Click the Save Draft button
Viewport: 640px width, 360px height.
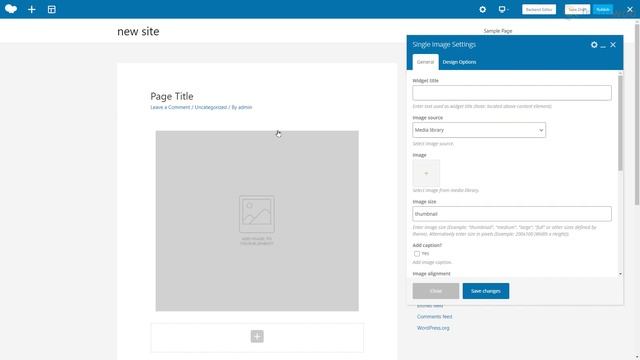coord(577,9)
